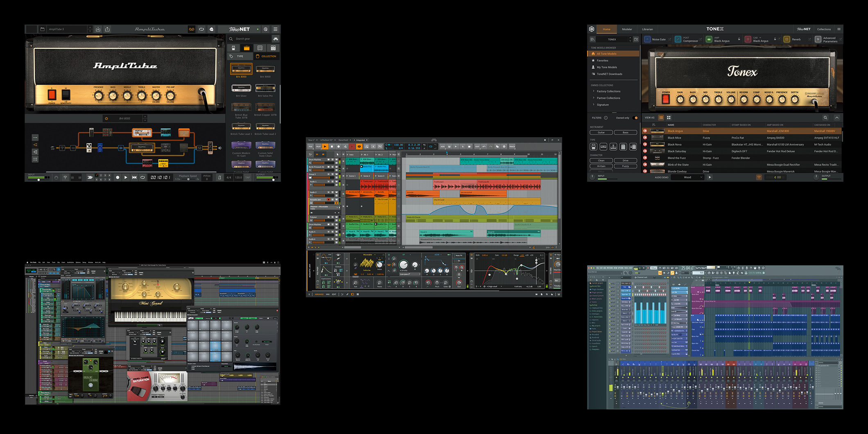This screenshot has width=868, height=434.
Task: Select Favorites in the TONEX models browser
Action: click(x=602, y=60)
